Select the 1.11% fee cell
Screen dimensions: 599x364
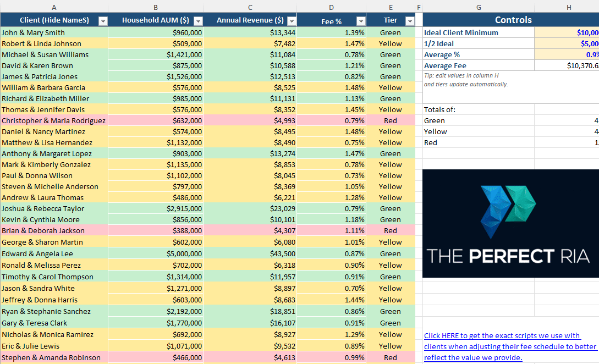[331, 231]
